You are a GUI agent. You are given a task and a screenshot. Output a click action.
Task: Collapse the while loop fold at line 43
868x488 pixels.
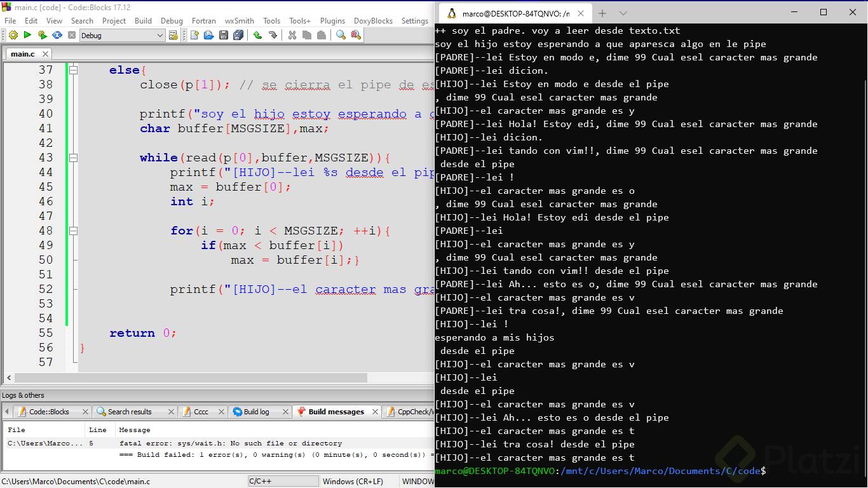pos(73,158)
